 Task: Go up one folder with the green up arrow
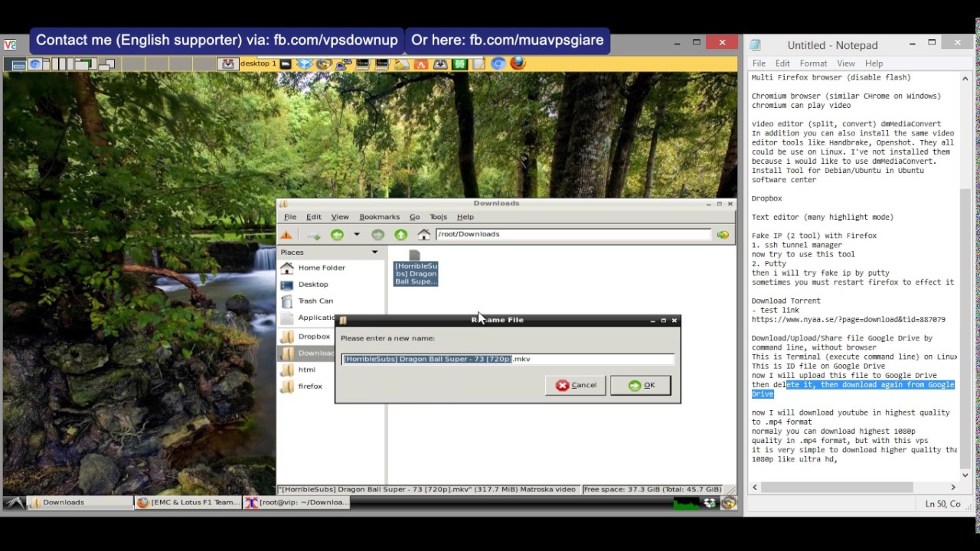(x=400, y=234)
